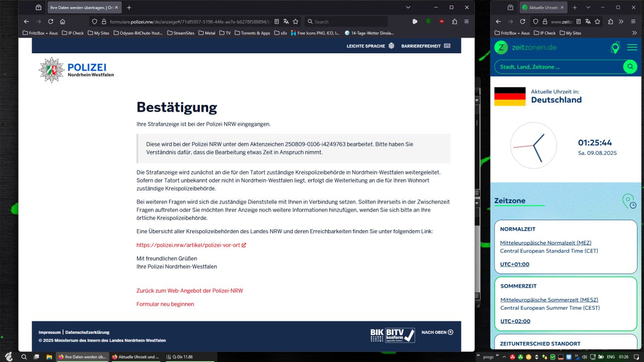Open Firefox application menu in the zeitzonen window
Viewport: 644px width, 362px height.
click(x=633, y=22)
